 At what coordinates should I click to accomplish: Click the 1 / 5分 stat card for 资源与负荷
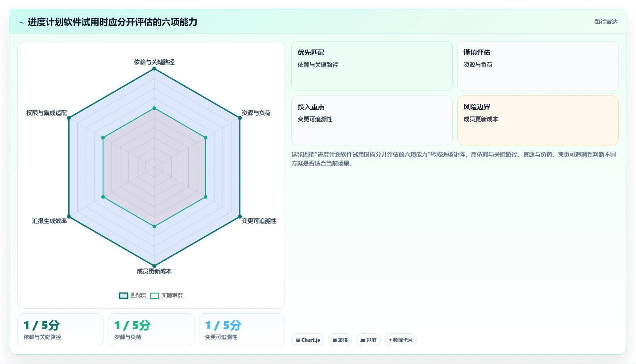point(151,330)
